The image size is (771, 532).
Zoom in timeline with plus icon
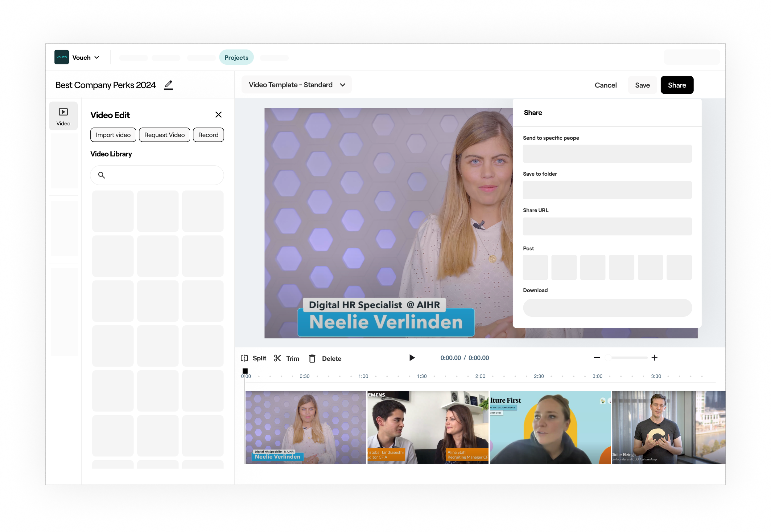click(x=654, y=358)
